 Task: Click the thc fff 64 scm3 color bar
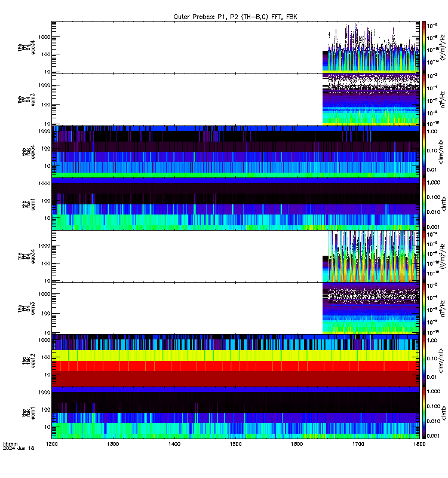[x=424, y=308]
